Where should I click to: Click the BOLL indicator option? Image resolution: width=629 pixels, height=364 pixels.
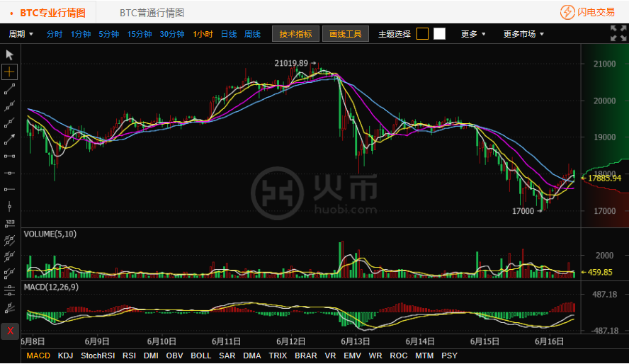[x=200, y=356]
